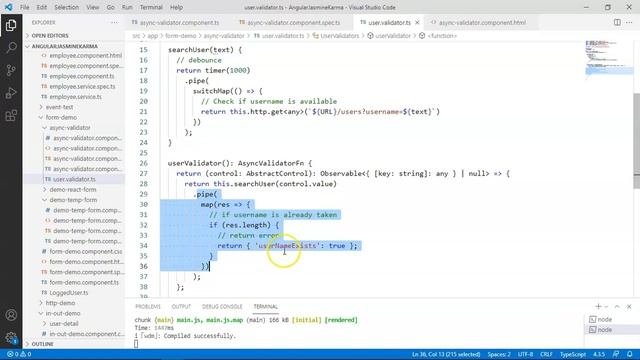Click TypeScript version 4.3.5 in status bar

[599, 354]
